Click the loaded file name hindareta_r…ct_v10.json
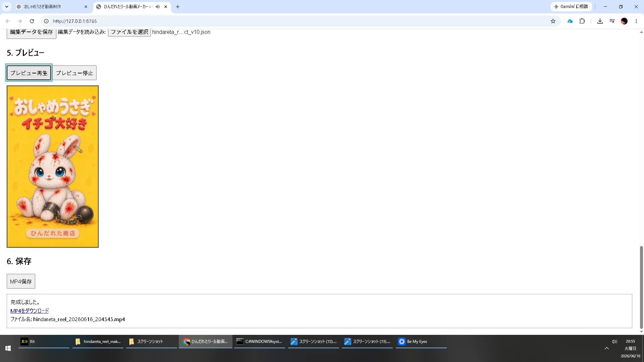 pos(181,32)
